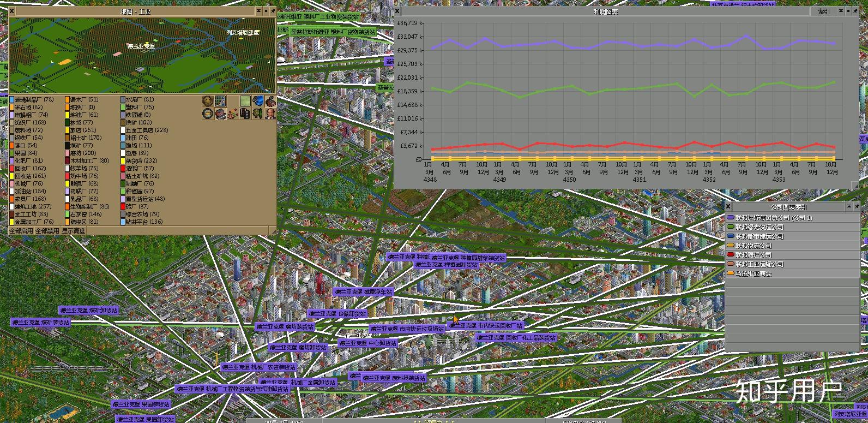
Task: Toggle 钻井平台 (136) in the industry legend
Action: [142, 222]
